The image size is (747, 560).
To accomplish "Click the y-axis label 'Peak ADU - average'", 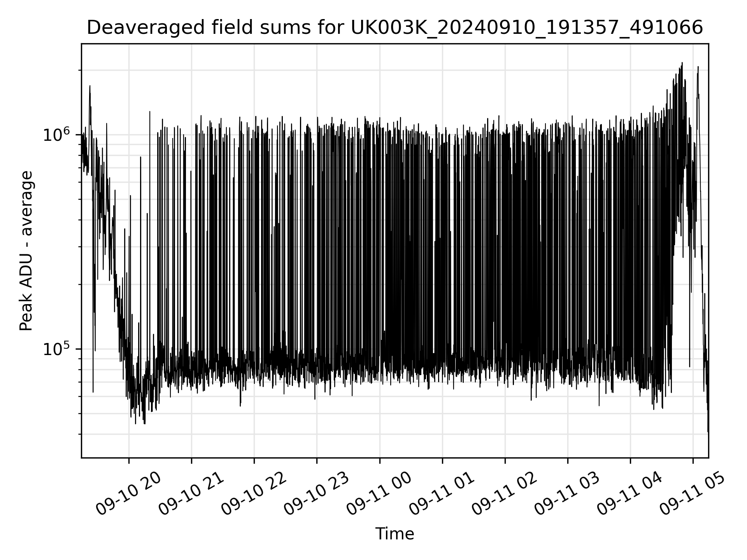I will tap(26, 251).
